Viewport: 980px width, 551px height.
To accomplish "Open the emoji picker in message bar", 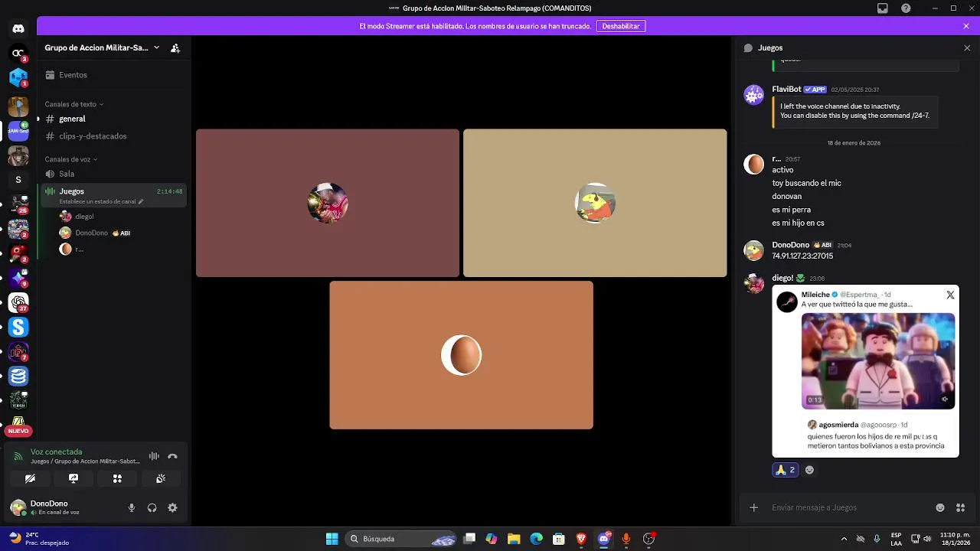I will pyautogui.click(x=940, y=507).
